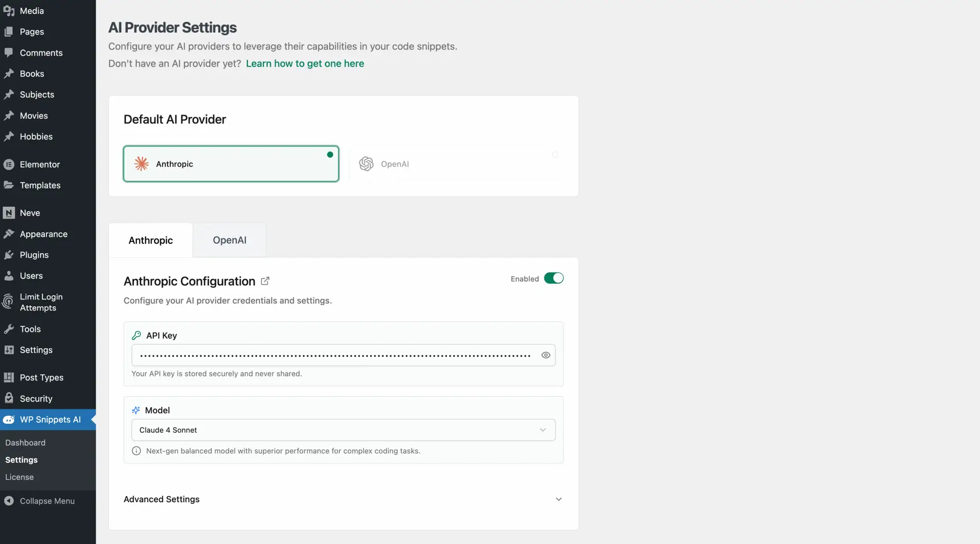Viewport: 980px width, 544px height.
Task: Click the Limit Login Attempts icon
Action: 8,302
